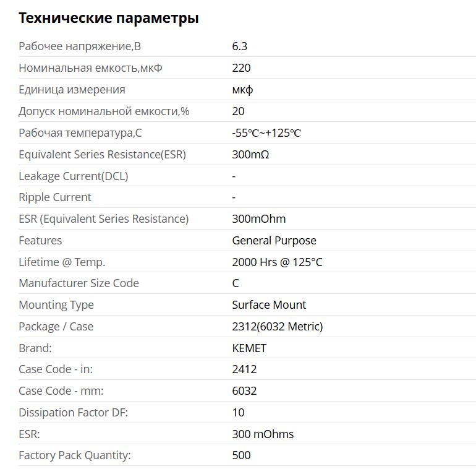Click the "Единица измерения" label
Image resolution: width=476 pixels, height=469 pixels.
click(x=72, y=90)
